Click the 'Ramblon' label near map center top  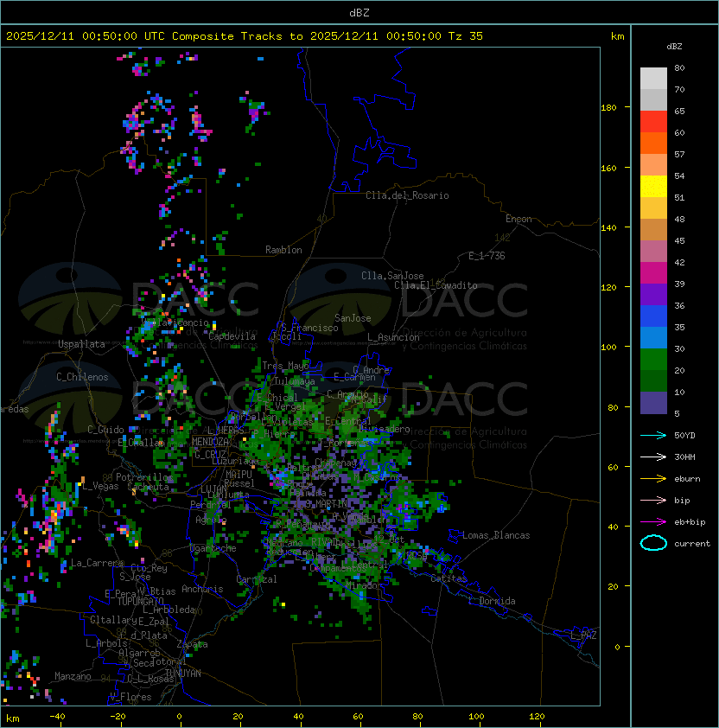pos(283,250)
